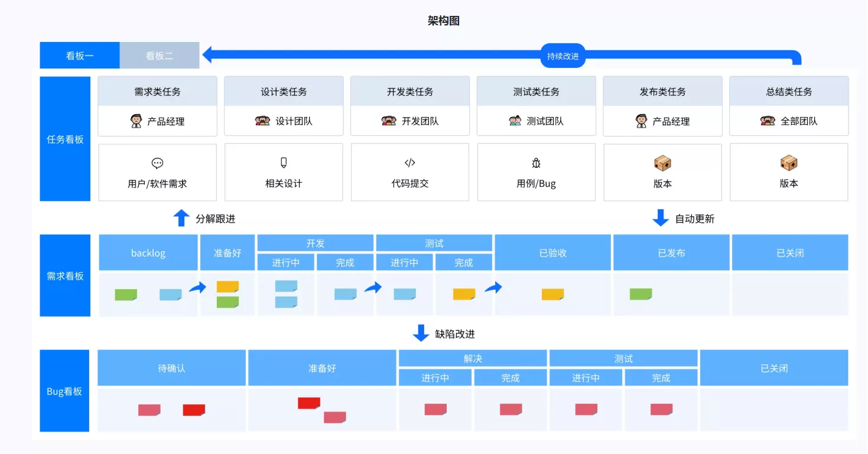Pick the yellow note under 需求看板 测试 完成
The image size is (868, 454).
464,294
